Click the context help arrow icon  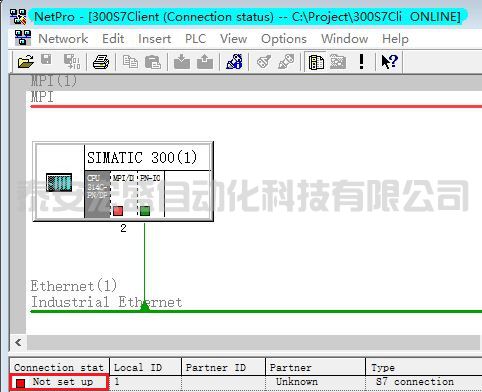tap(389, 62)
